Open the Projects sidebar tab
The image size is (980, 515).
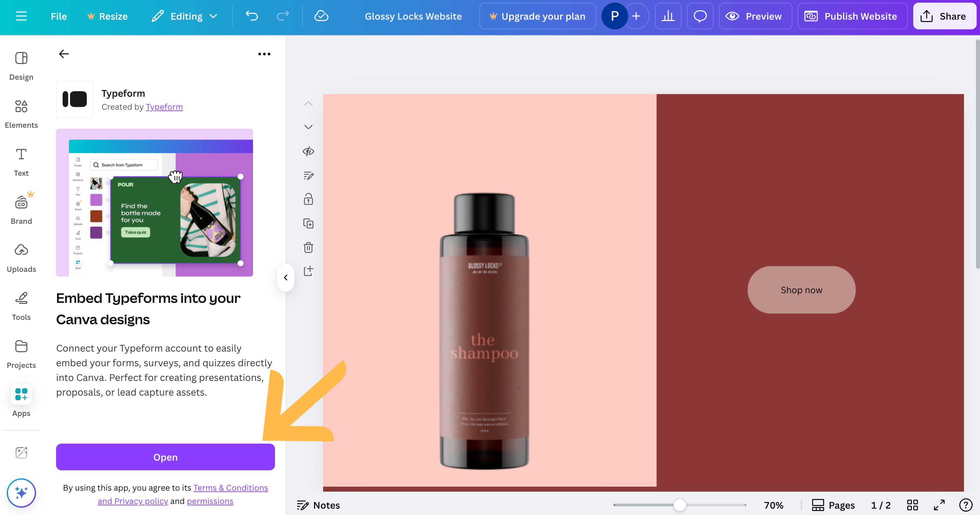[x=21, y=354]
